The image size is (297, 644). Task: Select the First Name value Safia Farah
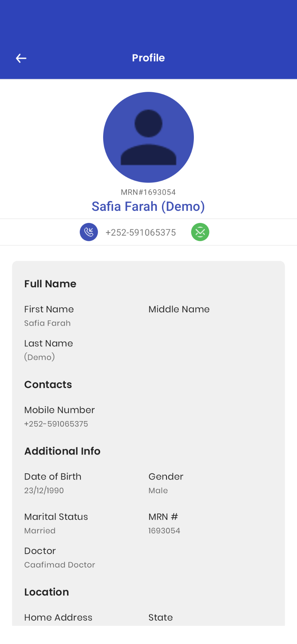tap(47, 323)
